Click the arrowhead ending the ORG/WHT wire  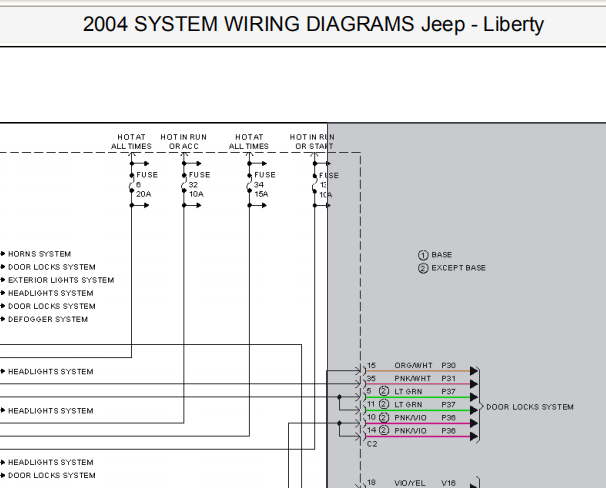pos(474,371)
